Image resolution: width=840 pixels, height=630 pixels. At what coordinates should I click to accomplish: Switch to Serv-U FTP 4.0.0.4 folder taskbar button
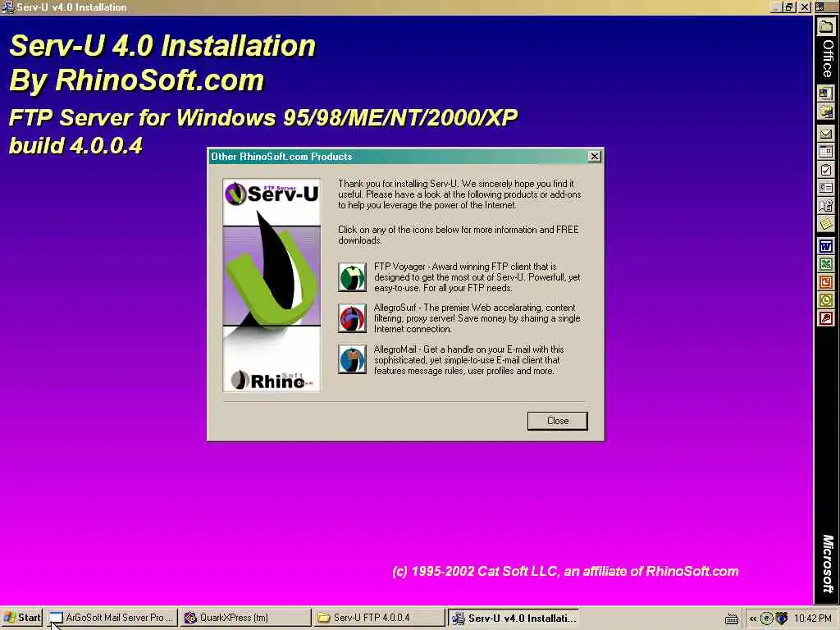coord(379,618)
